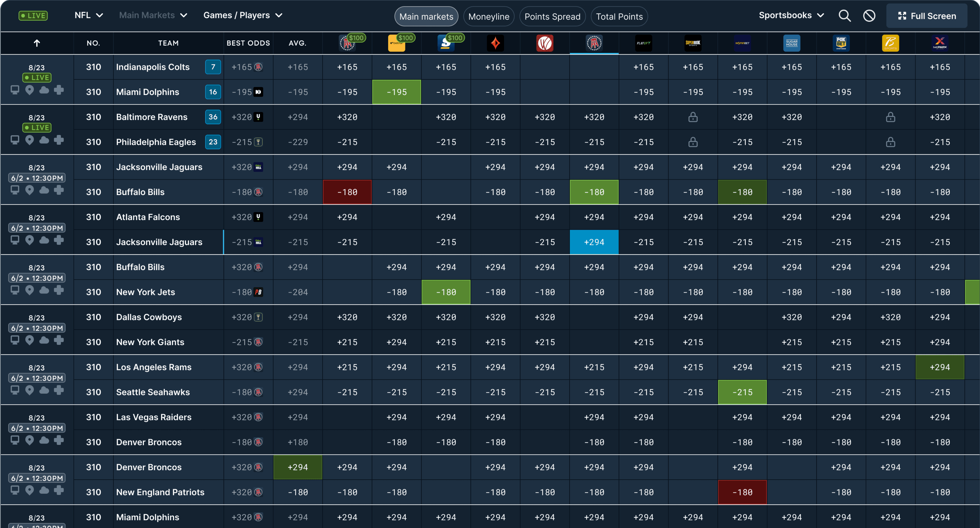This screenshot has width=980, height=528.
Task: Click the green +294 betPARX cell for Los Angeles Rams
Action: 940,367
